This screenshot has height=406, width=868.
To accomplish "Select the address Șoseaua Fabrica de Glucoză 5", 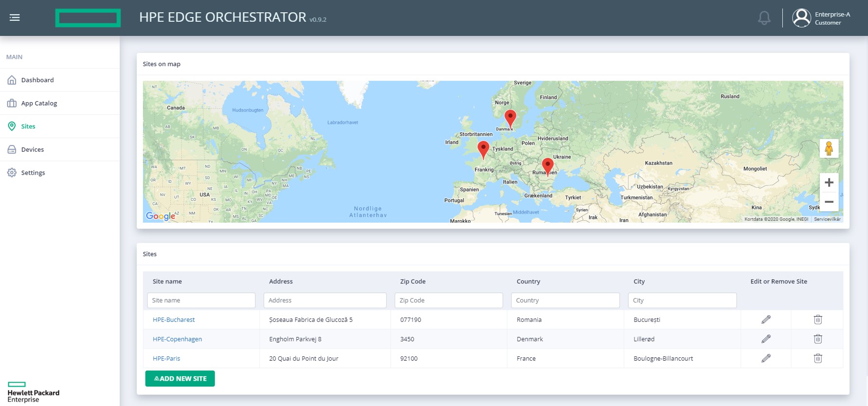I will pos(311,319).
